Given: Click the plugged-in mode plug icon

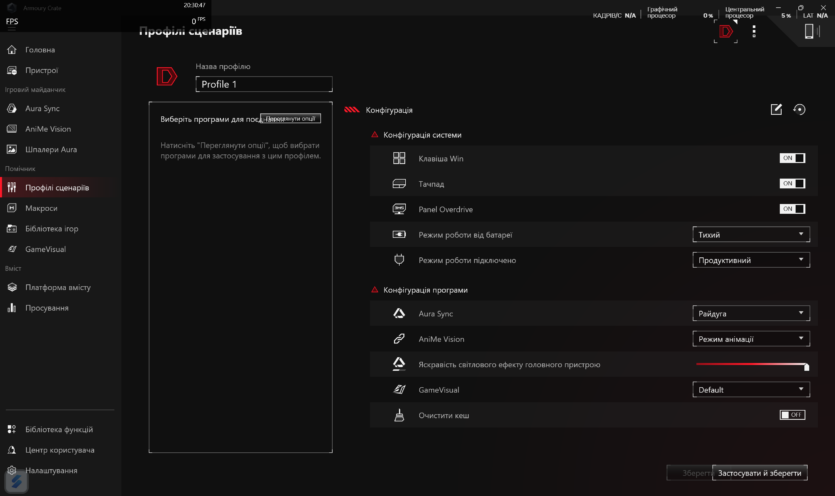Looking at the screenshot, I should pos(399,260).
